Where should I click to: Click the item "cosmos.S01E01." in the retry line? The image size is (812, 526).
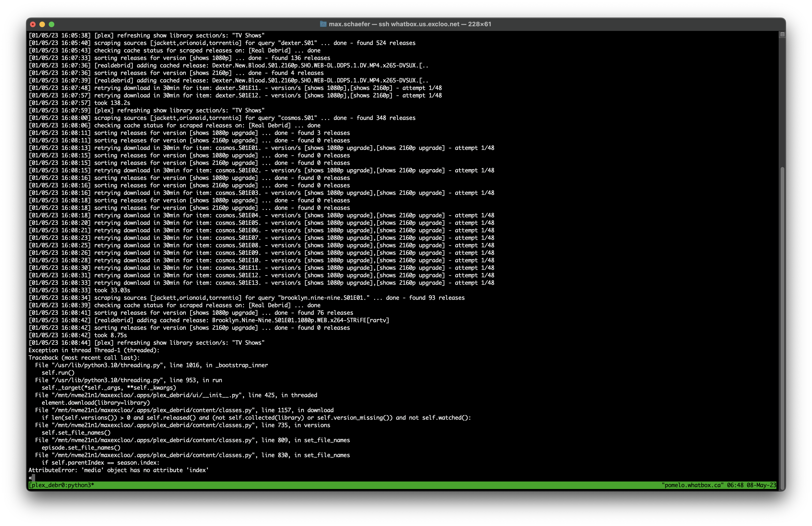pyautogui.click(x=238, y=148)
